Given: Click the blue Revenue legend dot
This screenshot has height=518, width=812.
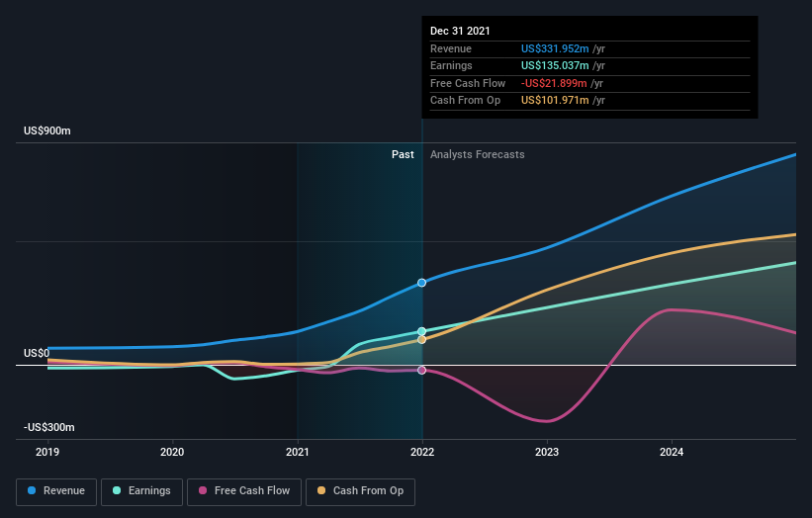Looking at the screenshot, I should point(32,490).
